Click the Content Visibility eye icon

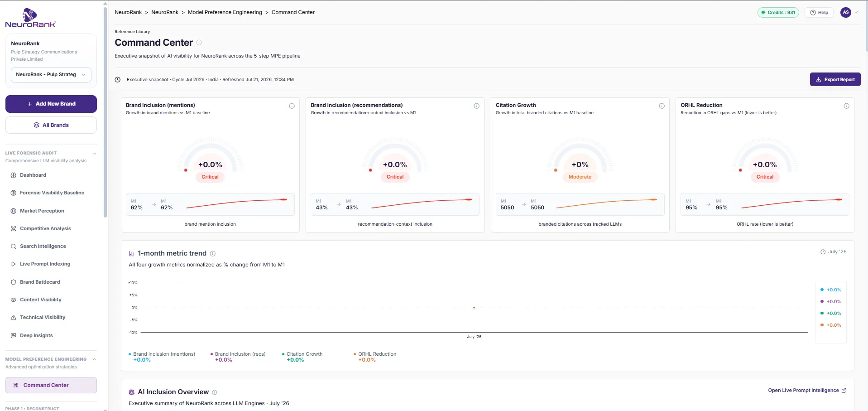(14, 300)
